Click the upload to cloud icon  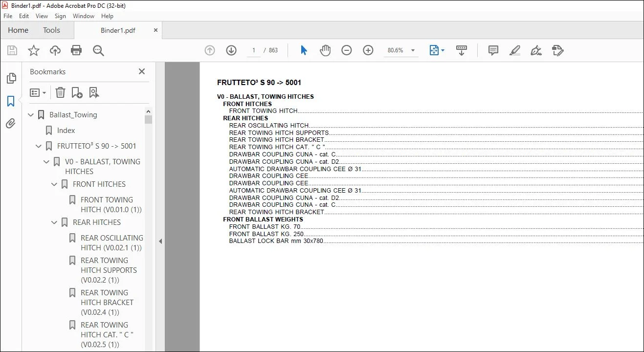55,50
